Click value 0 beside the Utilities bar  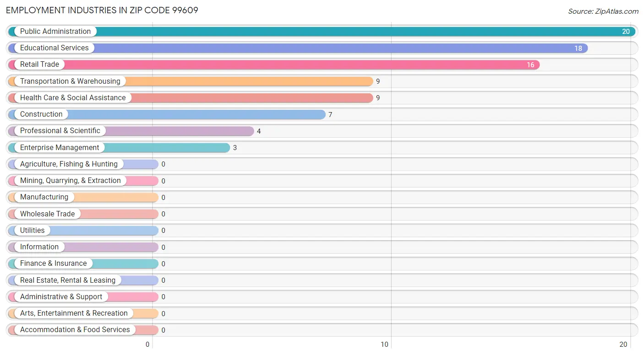click(x=164, y=231)
